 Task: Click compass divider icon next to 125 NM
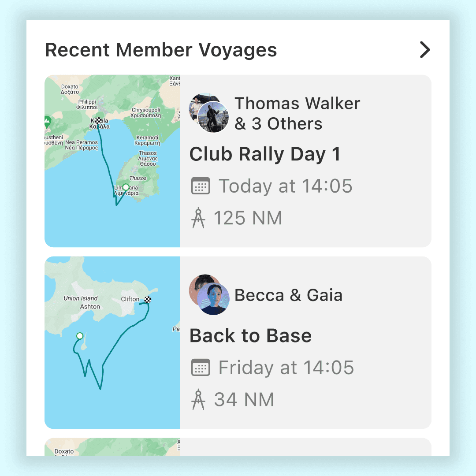point(198,218)
